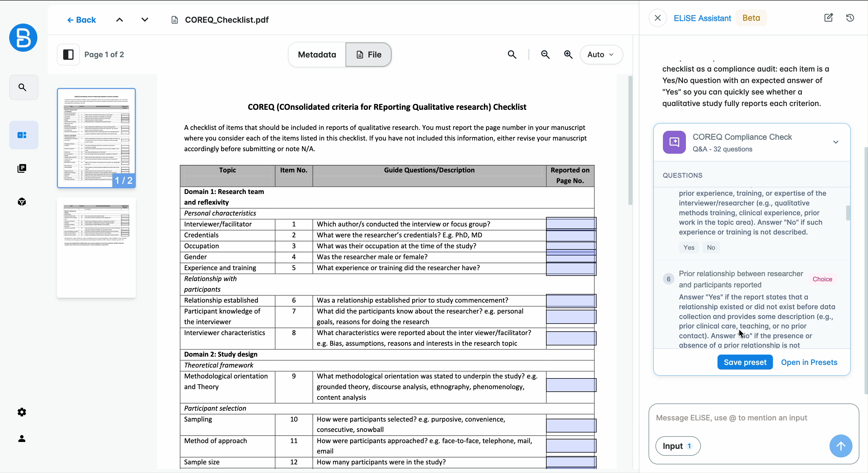The image size is (868, 473).
Task: Toggle the thumbnail sidebar panel icon
Action: click(x=68, y=55)
